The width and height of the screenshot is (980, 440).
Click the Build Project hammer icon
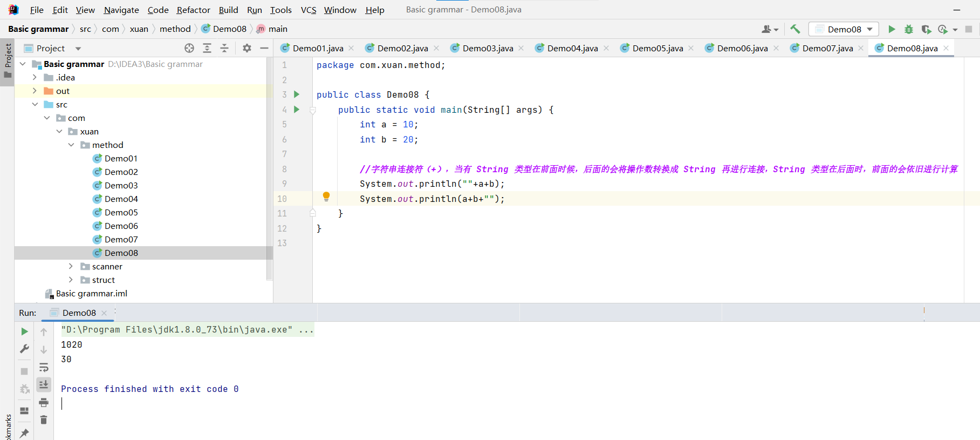click(795, 29)
